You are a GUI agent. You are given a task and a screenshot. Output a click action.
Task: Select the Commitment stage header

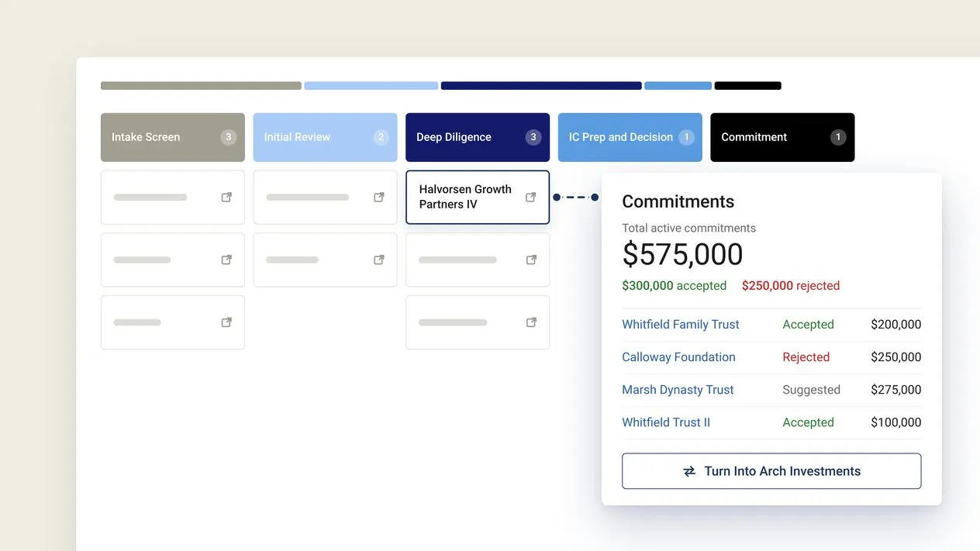coord(782,137)
